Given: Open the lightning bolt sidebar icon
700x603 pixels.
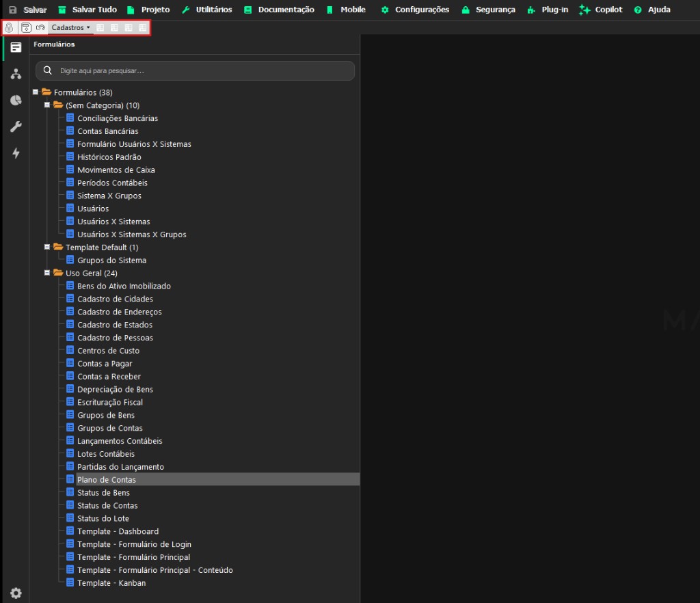Looking at the screenshot, I should tap(16, 153).
